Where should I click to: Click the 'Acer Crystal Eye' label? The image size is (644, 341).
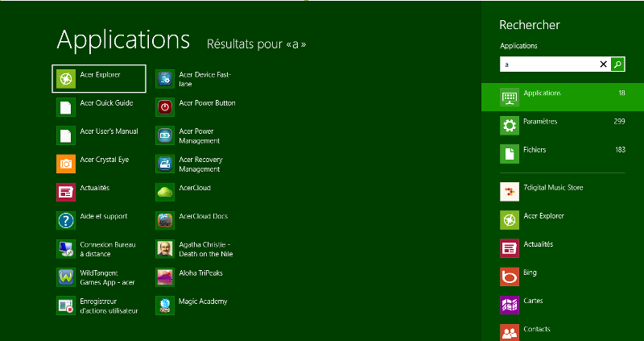tap(105, 160)
